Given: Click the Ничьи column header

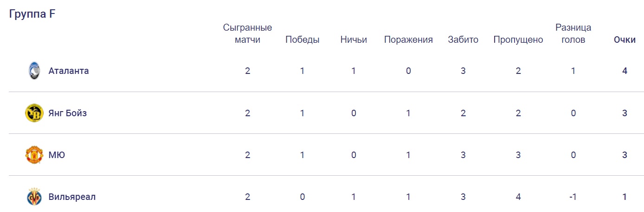Looking at the screenshot, I should pyautogui.click(x=354, y=40).
